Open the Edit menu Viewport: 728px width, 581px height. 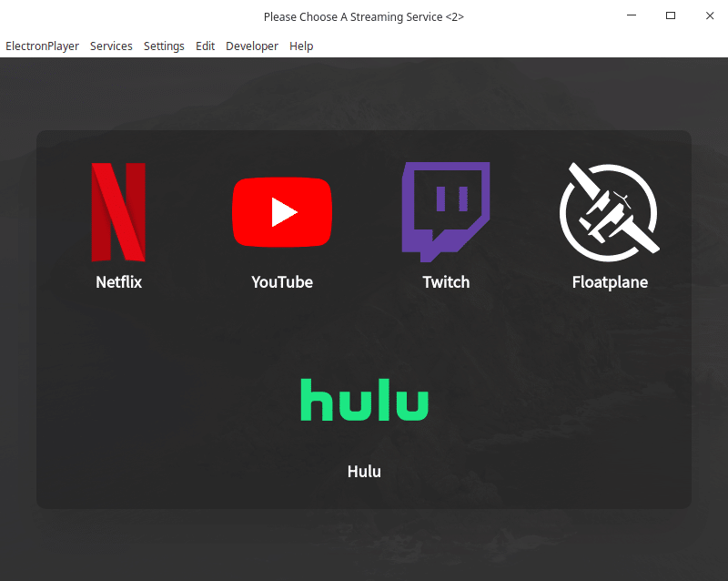[205, 46]
